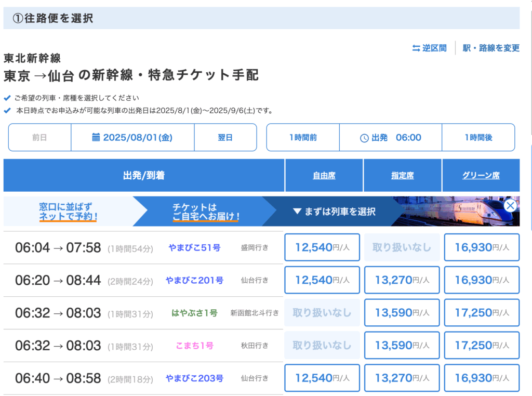The width and height of the screenshot is (532, 396).
Task: Shift search one hour earlier 1時間前
Action: click(303, 138)
